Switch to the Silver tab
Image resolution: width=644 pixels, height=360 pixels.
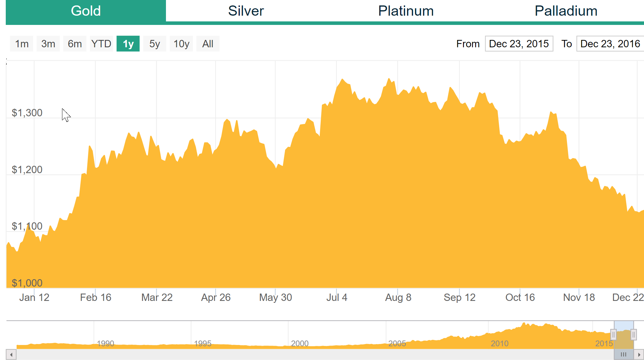(246, 11)
